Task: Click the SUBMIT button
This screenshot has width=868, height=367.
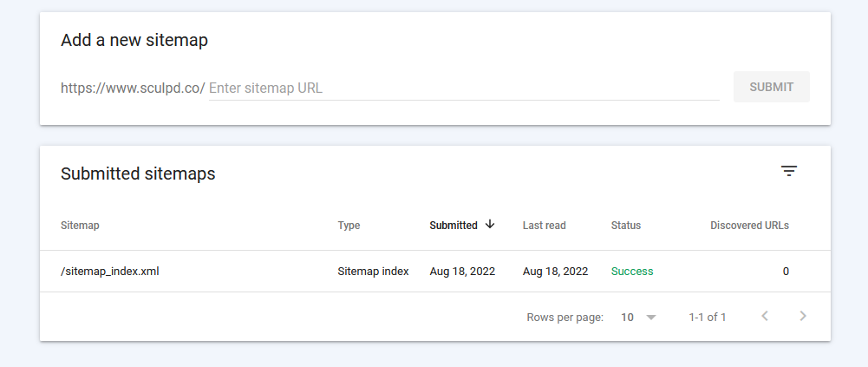Action: coord(772,87)
